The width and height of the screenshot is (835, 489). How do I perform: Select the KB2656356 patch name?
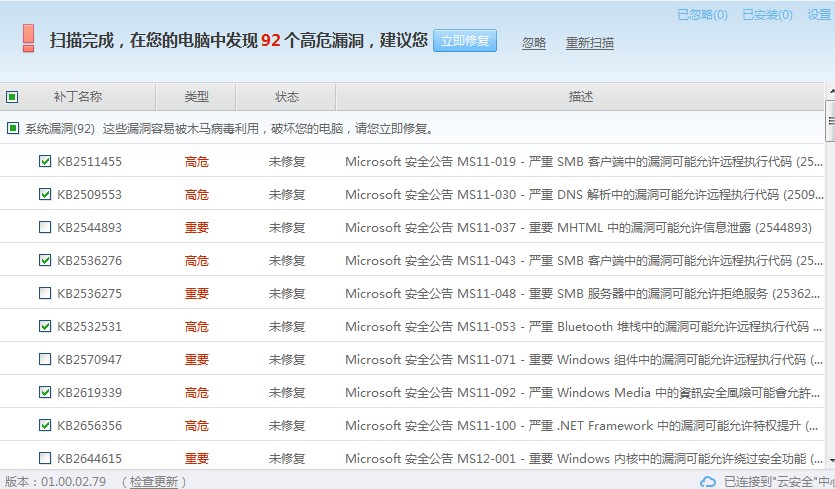point(89,426)
